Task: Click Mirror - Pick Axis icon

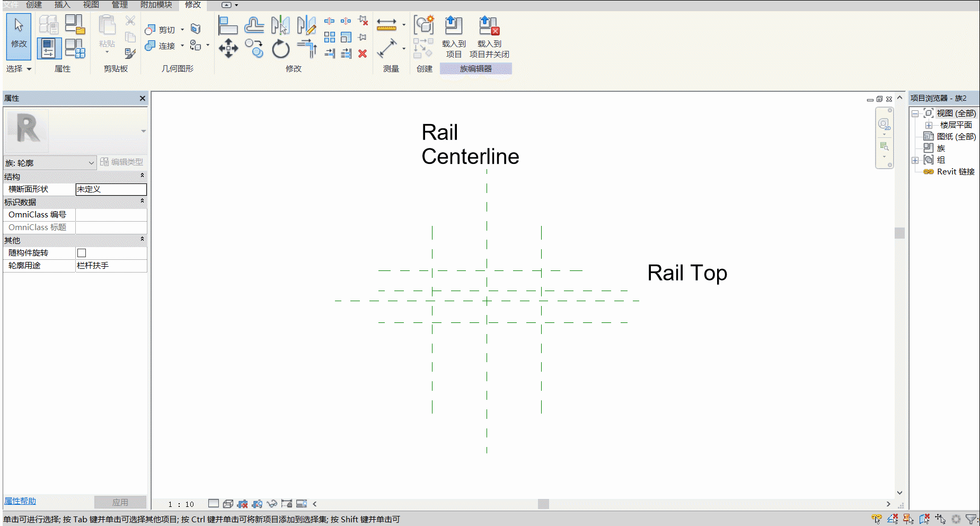Action: (x=280, y=25)
